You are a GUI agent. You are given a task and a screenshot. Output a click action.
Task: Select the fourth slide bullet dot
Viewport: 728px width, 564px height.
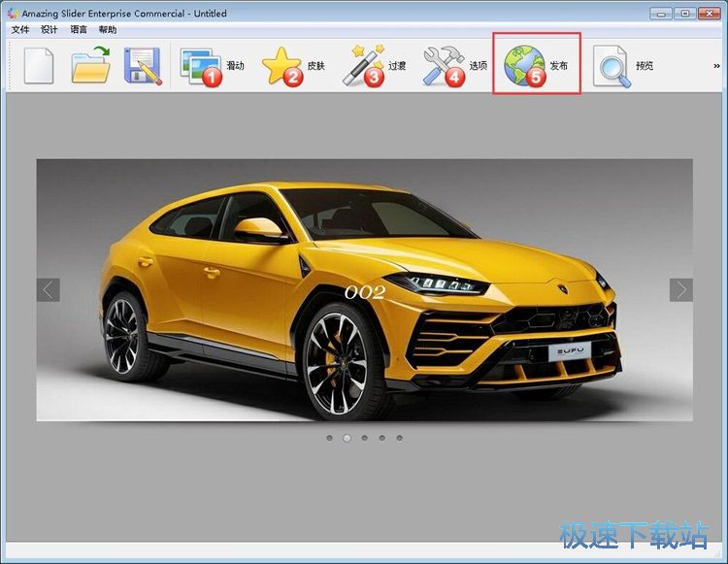click(x=381, y=438)
